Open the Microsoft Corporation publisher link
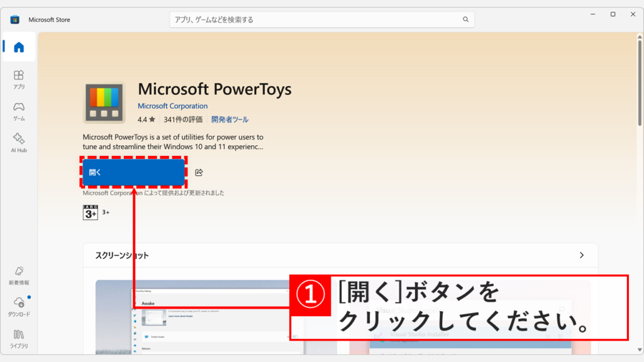Image resolution: width=644 pixels, height=362 pixels. (172, 106)
